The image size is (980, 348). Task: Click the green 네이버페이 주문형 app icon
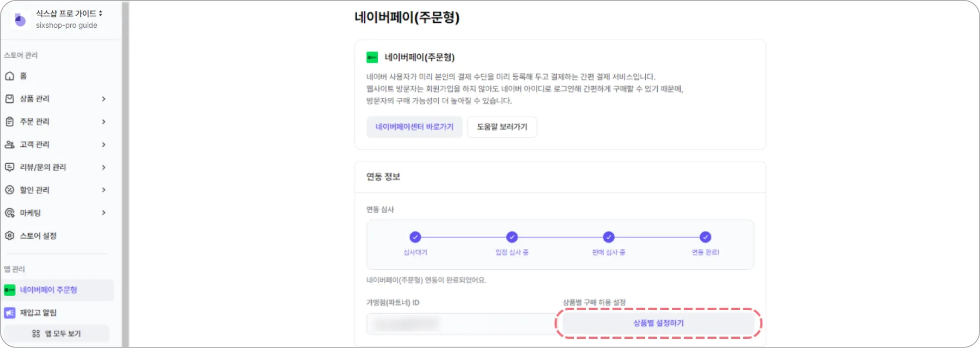[x=9, y=290]
